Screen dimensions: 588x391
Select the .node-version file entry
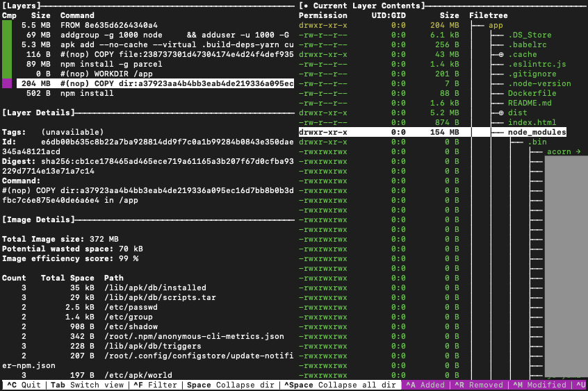[539, 84]
